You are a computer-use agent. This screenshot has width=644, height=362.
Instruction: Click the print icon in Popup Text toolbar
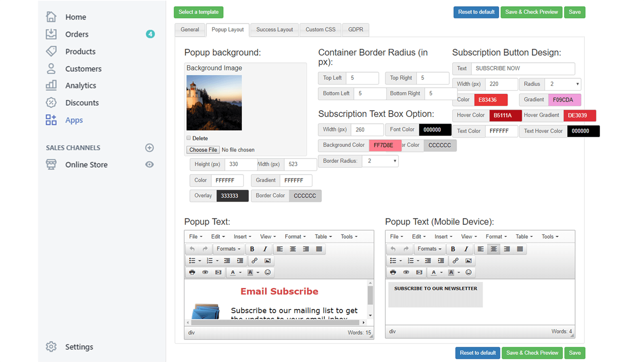point(192,272)
